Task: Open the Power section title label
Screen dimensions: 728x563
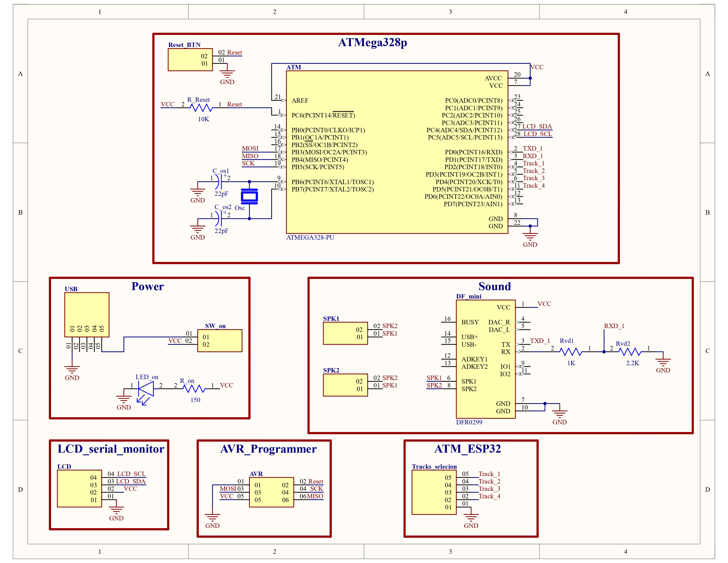Action: click(x=148, y=286)
